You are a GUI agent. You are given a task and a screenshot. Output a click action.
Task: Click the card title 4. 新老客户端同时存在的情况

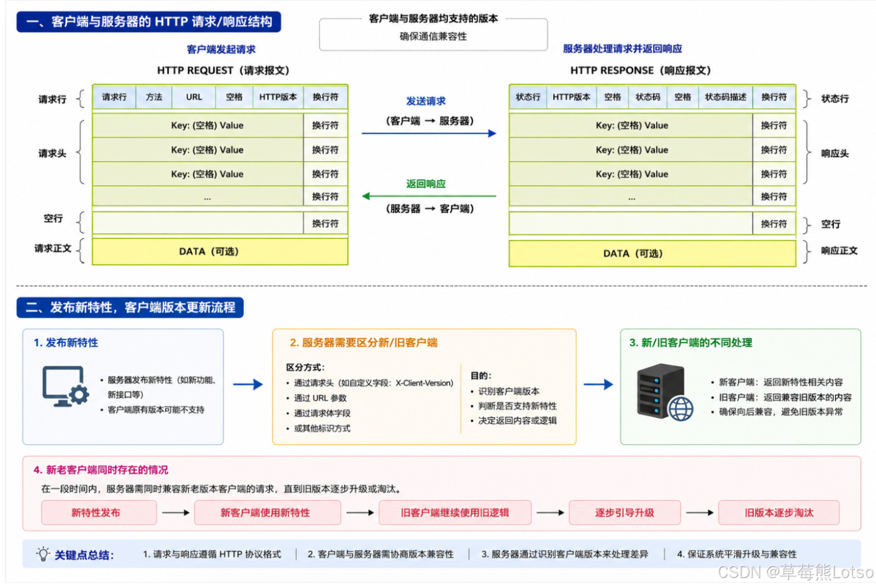101,470
